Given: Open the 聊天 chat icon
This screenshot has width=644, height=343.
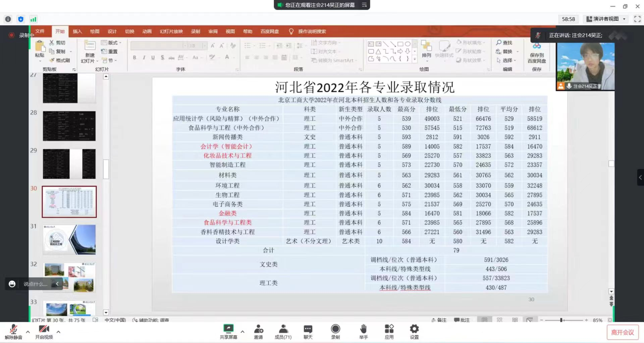Looking at the screenshot, I should pos(308,329).
